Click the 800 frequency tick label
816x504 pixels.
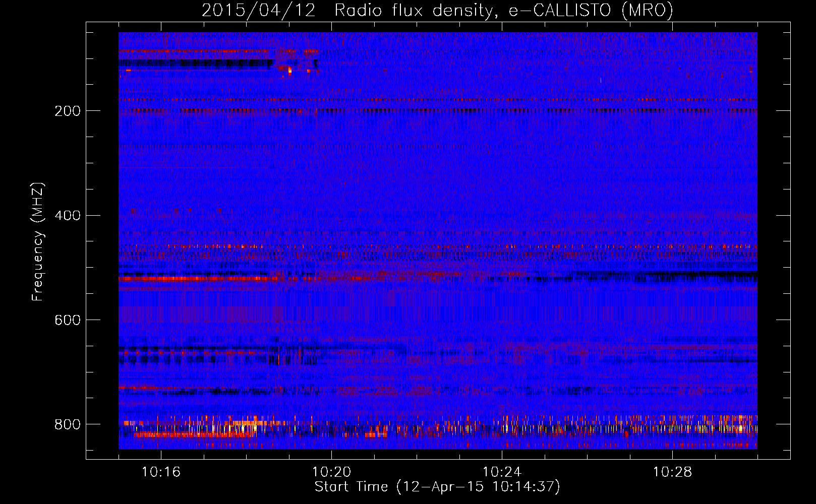(68, 424)
